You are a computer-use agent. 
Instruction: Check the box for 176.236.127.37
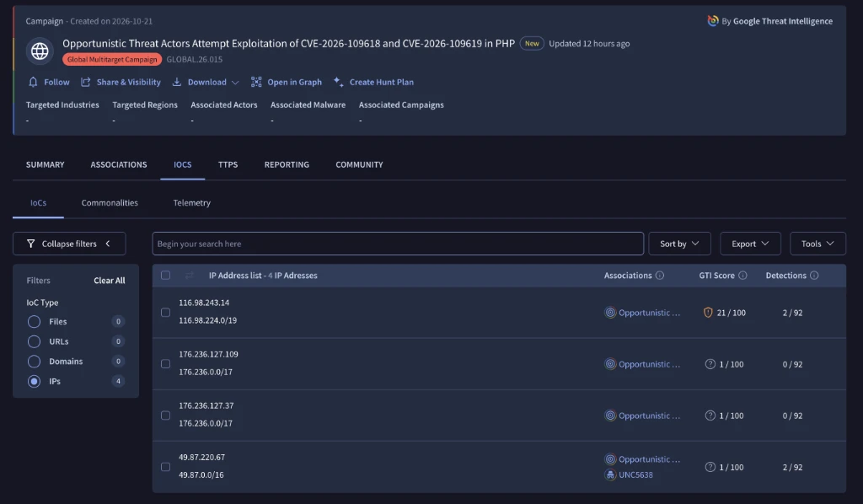(166, 416)
